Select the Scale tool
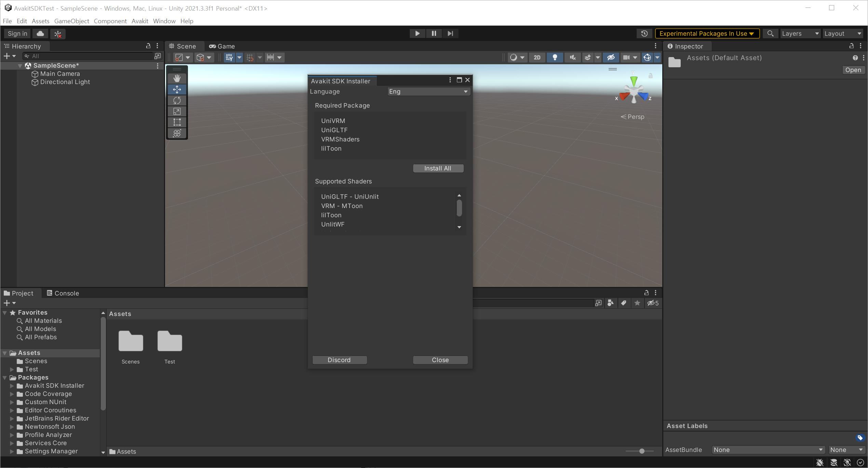The width and height of the screenshot is (868, 468). tap(177, 111)
